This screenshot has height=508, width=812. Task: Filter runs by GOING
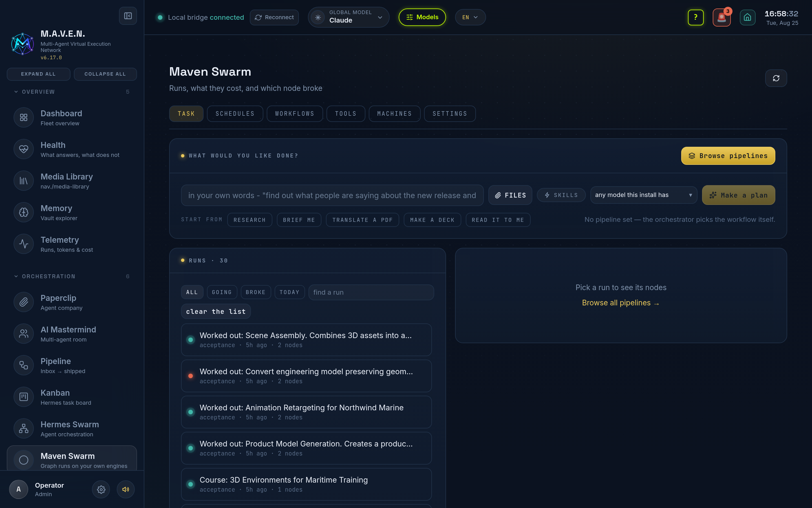[222, 292]
